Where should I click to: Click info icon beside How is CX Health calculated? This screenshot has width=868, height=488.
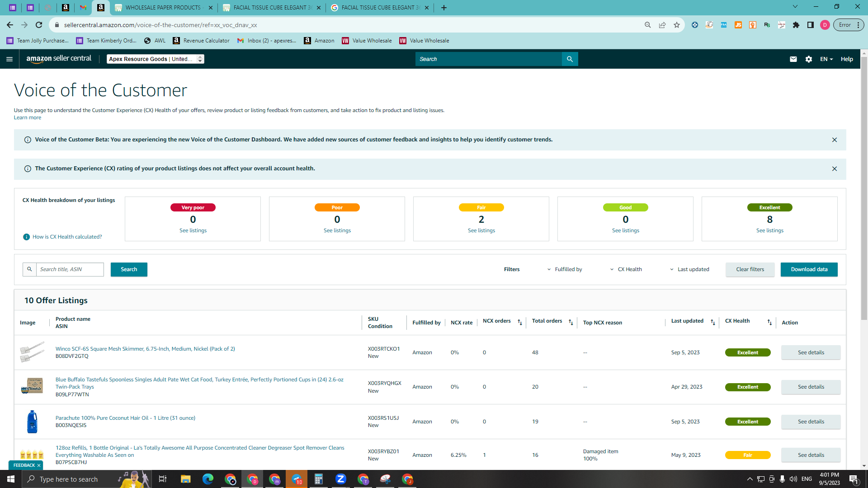pyautogui.click(x=26, y=237)
